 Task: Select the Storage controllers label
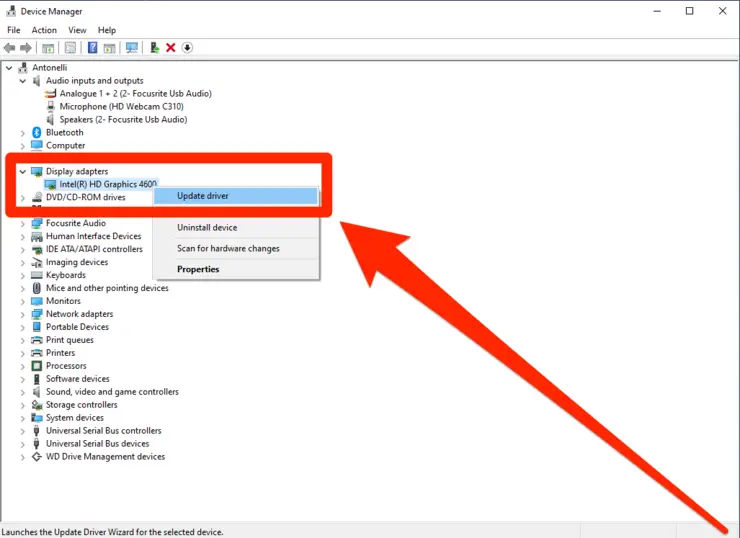[82, 405]
